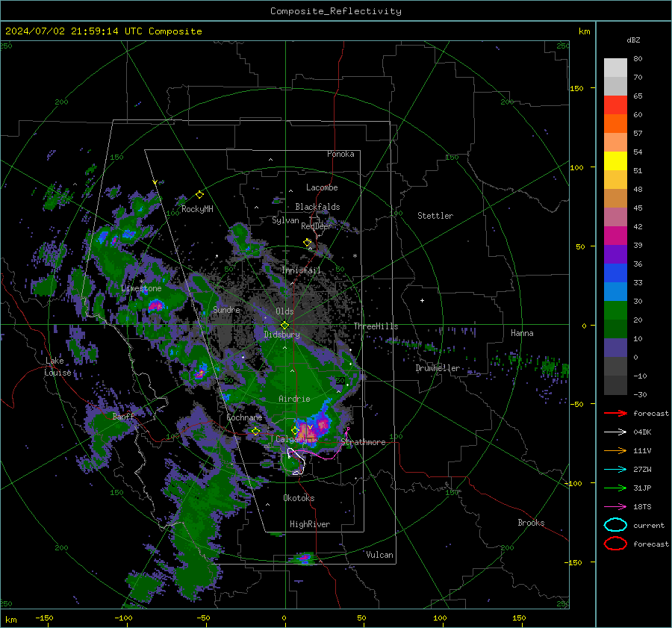Click the '-150' tick on bottom axis

click(x=44, y=618)
